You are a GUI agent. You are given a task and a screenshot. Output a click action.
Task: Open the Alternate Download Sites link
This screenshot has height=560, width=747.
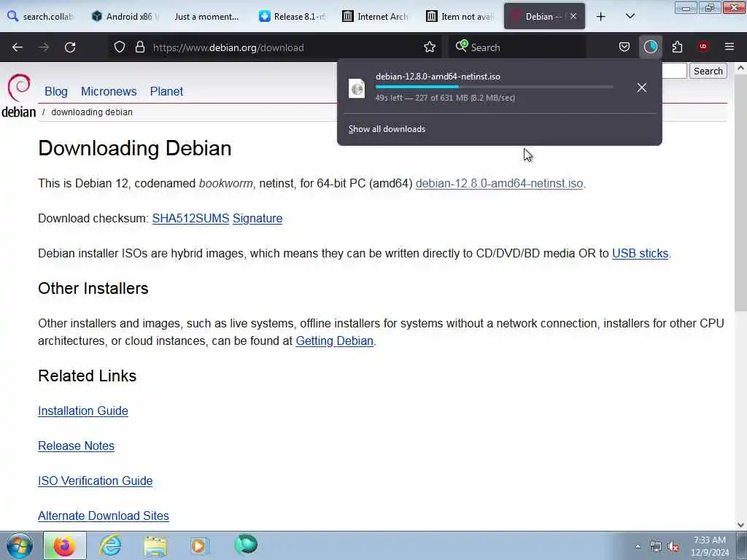(x=104, y=516)
